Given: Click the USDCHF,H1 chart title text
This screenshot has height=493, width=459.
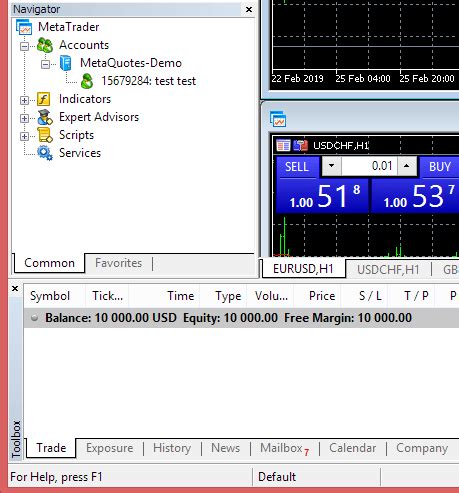Looking at the screenshot, I should [341, 146].
